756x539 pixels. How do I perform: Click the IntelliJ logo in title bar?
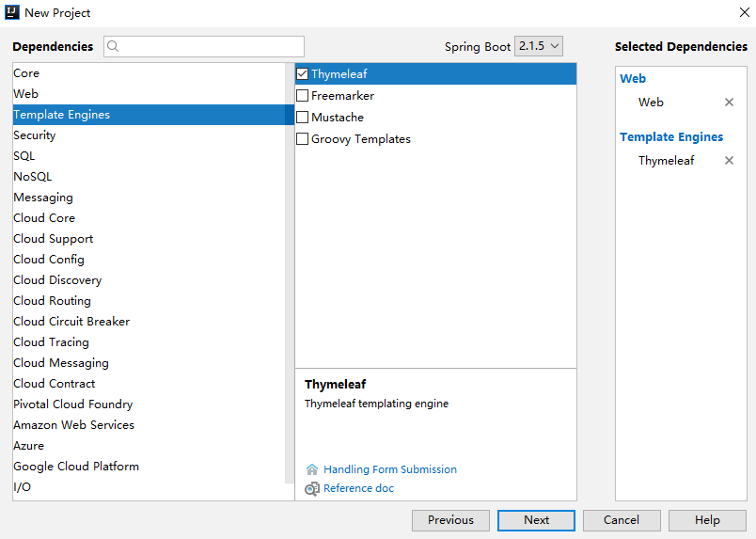pos(12,12)
